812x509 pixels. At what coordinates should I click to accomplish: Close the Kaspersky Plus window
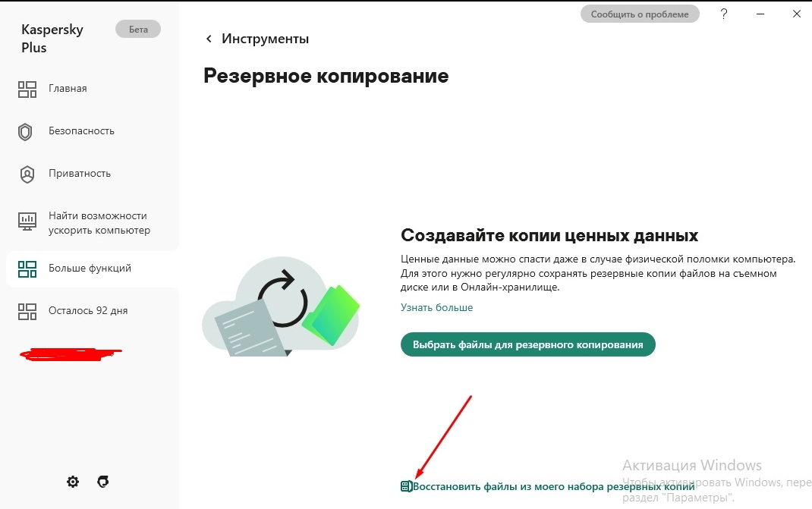pos(797,14)
